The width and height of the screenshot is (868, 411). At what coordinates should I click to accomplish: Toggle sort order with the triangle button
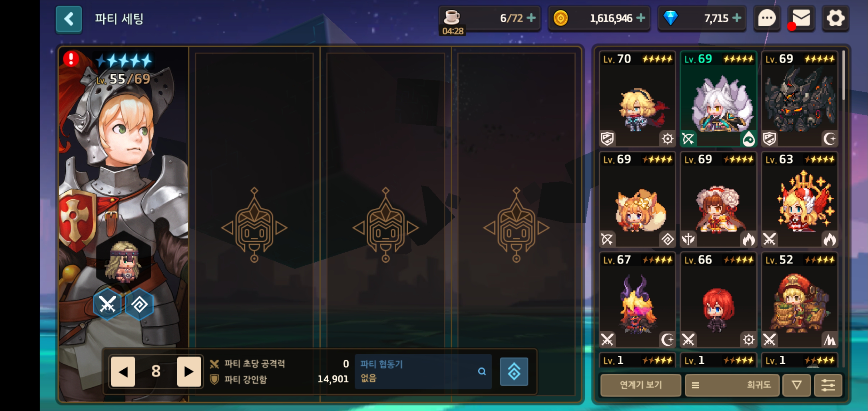point(797,385)
